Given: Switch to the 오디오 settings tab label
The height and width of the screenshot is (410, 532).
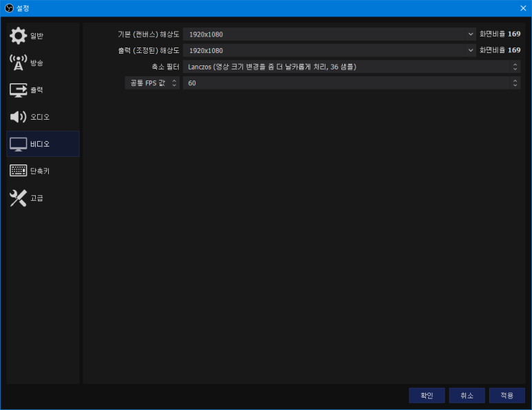Looking at the screenshot, I should 40,117.
